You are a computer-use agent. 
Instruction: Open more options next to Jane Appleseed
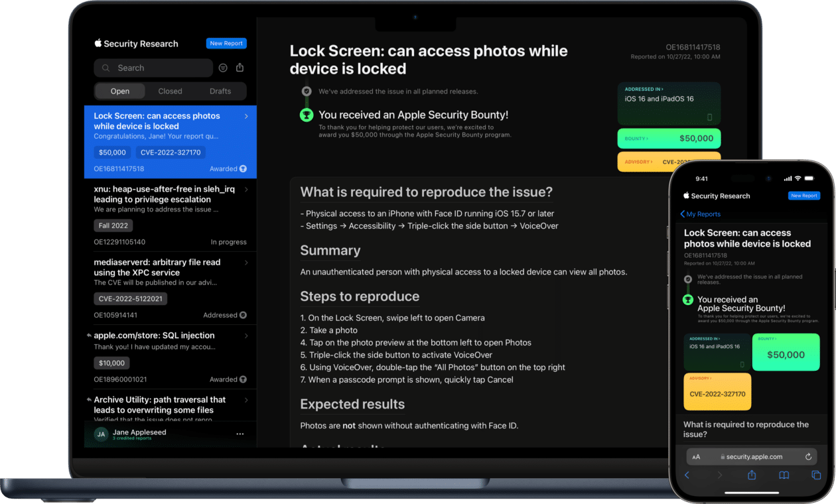[240, 434]
